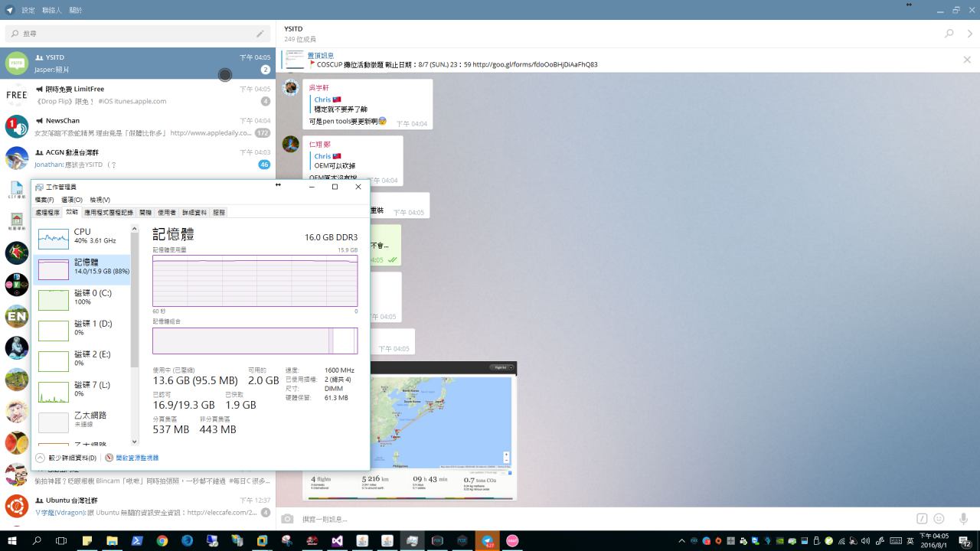Click the microphone voice message icon

pos(963,519)
